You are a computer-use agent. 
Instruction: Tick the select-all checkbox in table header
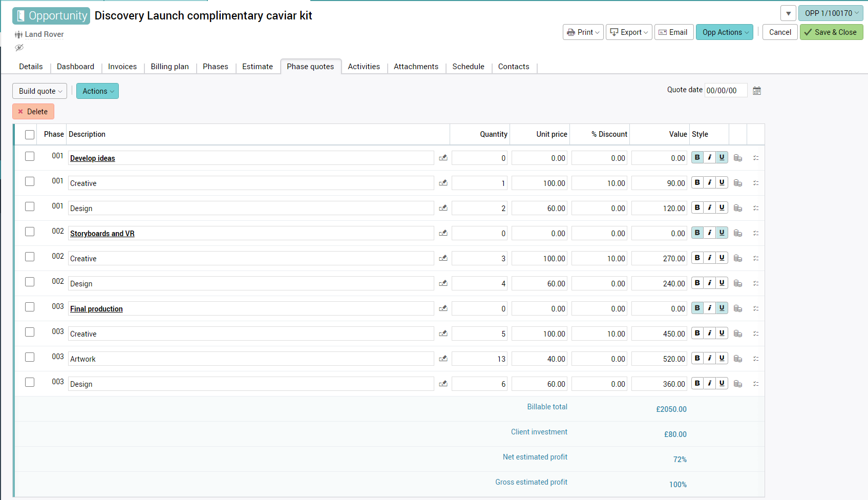pos(30,135)
